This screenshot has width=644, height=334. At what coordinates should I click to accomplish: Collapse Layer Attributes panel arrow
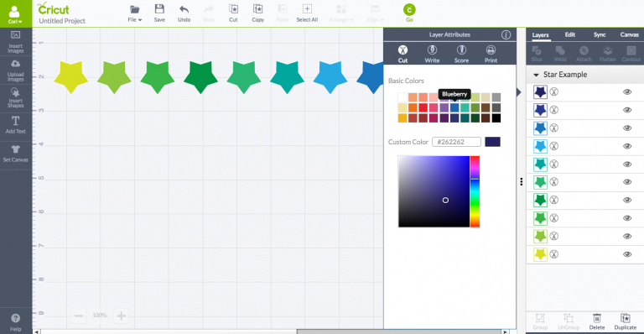point(519,92)
